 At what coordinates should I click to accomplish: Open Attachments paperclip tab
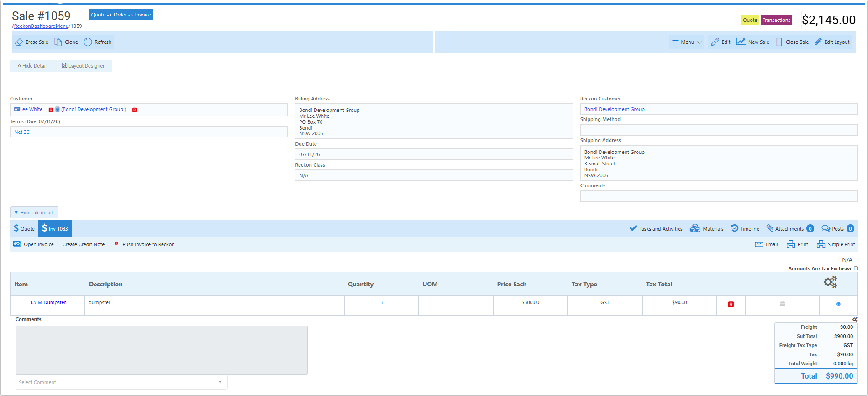point(790,229)
